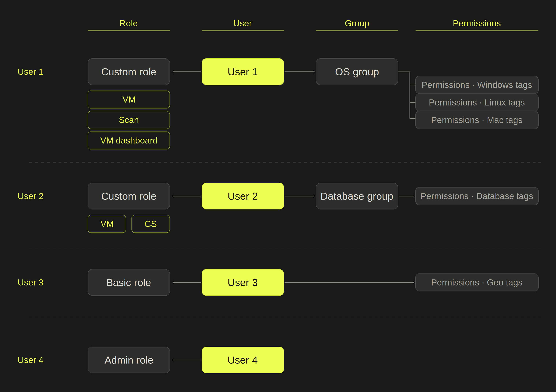This screenshot has width=556, height=392.
Task: Select the User 1 row label
Action: coord(31,72)
